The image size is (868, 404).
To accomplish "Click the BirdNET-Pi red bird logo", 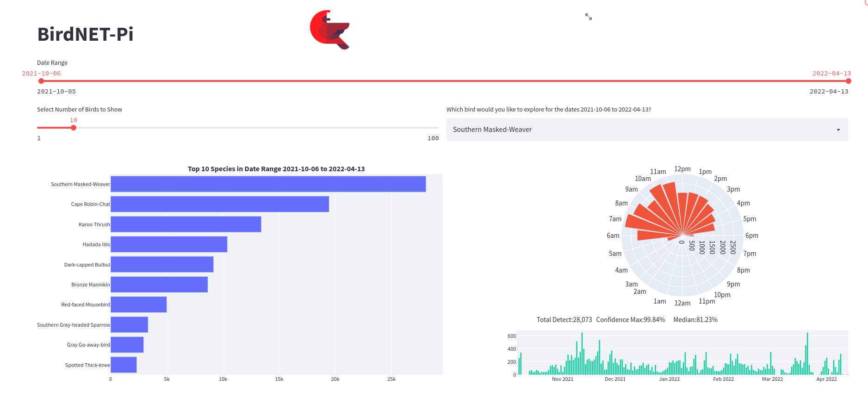I will pyautogui.click(x=330, y=30).
